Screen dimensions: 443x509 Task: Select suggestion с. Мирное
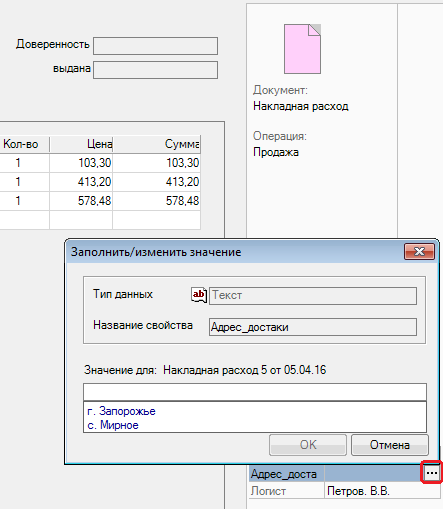coord(113,425)
